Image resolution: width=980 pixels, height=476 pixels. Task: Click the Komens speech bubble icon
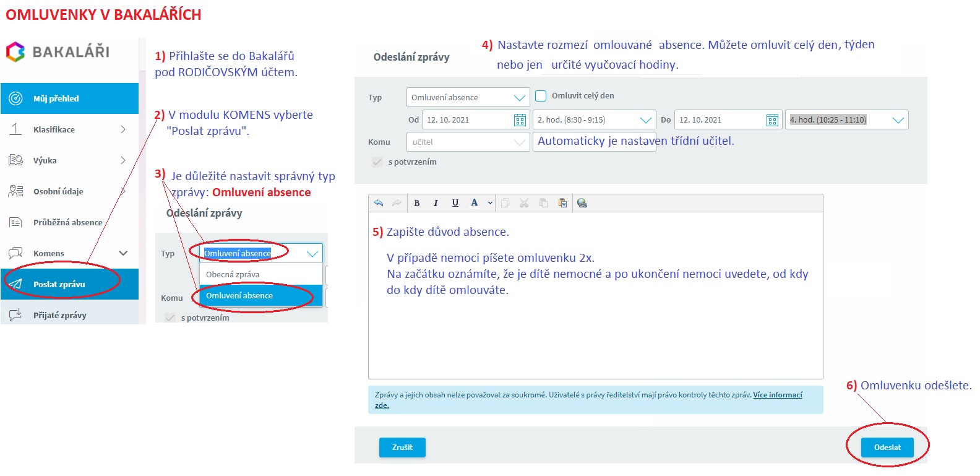[x=15, y=253]
